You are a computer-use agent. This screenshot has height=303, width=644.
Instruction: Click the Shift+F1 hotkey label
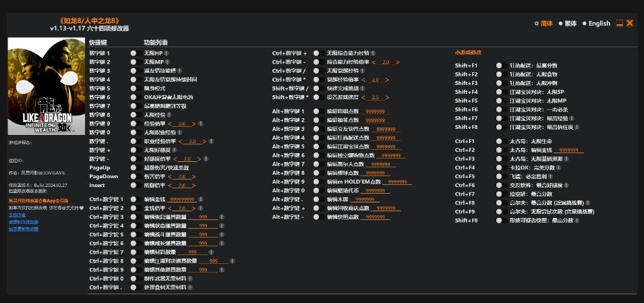[x=466, y=65]
